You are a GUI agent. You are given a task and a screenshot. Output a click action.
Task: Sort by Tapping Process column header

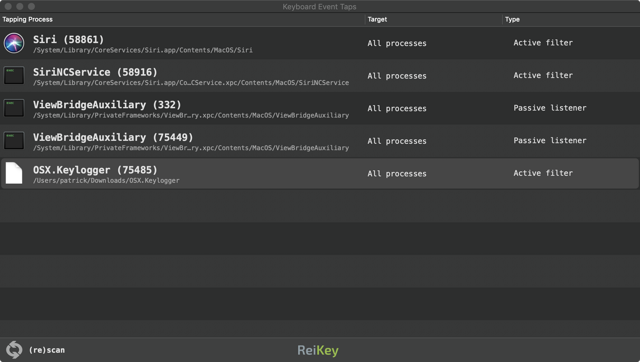27,19
